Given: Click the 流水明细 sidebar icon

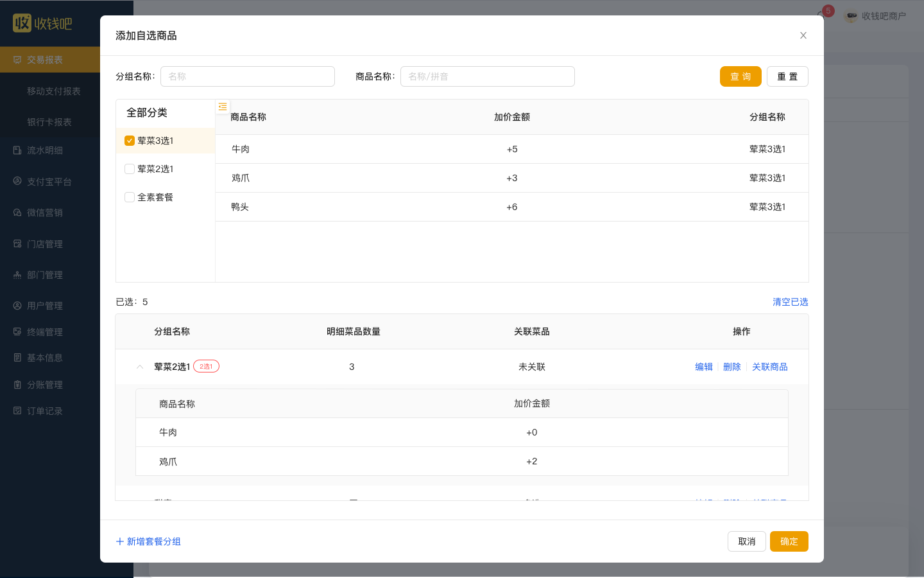Looking at the screenshot, I should tap(17, 150).
